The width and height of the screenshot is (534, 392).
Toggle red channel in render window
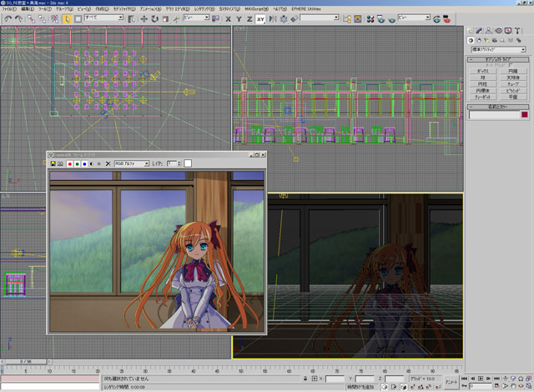tap(70, 164)
